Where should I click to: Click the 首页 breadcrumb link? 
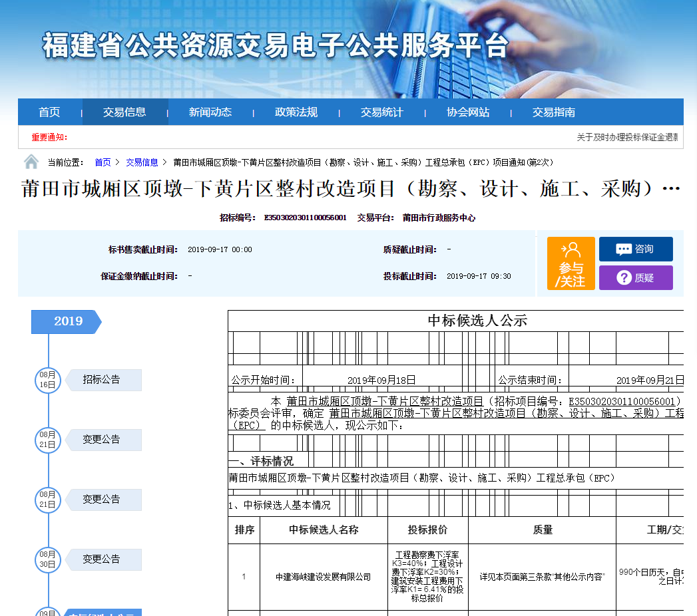103,162
